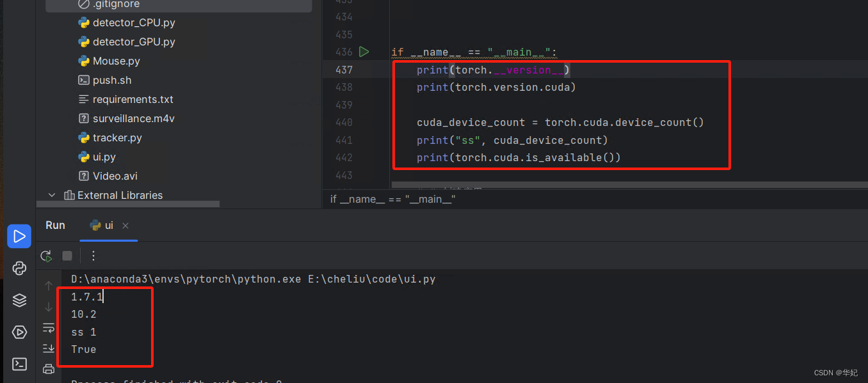Open the console three-dot options menu

(93, 256)
